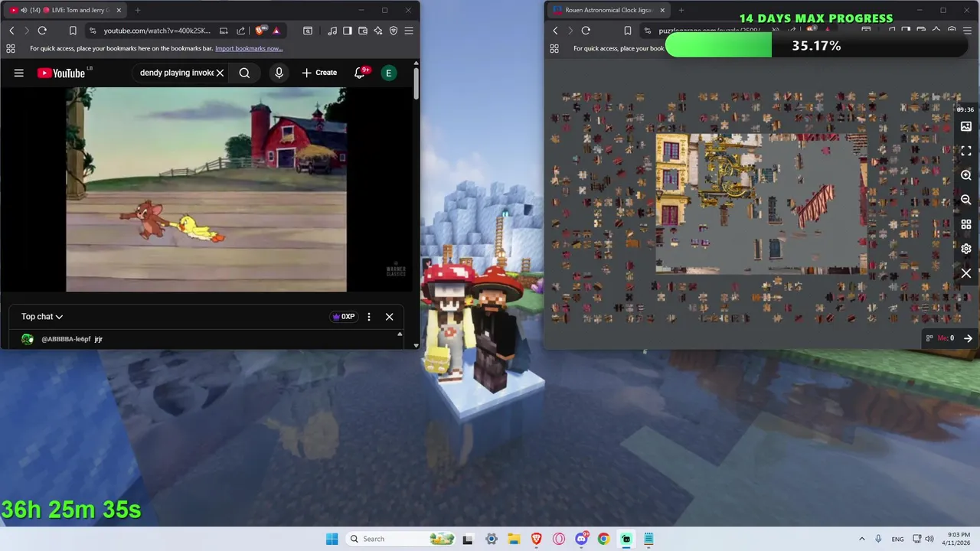Expand the Top chat dropdown

tap(42, 317)
